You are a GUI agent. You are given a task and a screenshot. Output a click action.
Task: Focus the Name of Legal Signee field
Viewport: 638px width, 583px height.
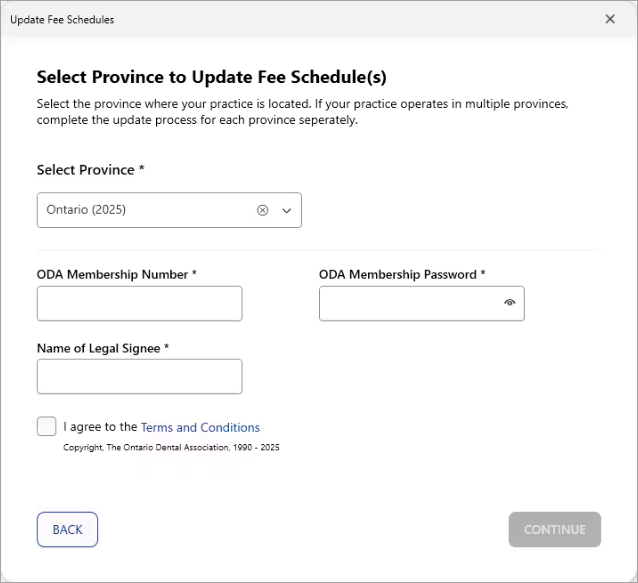[x=139, y=377]
